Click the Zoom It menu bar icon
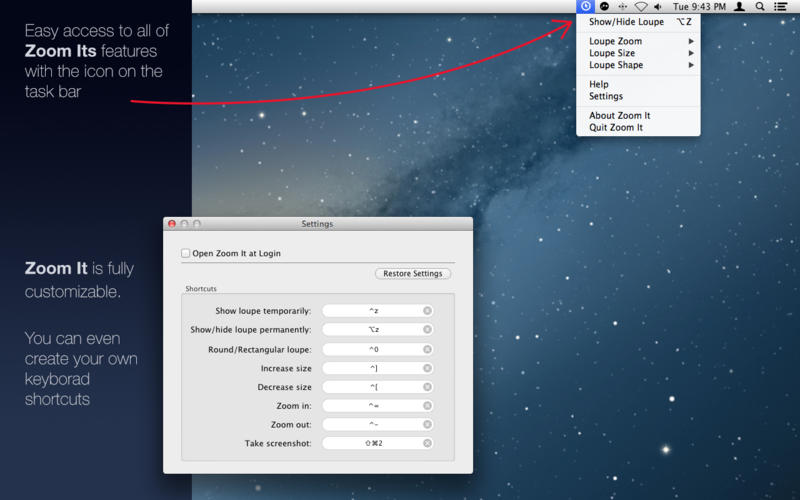Image resolution: width=800 pixels, height=500 pixels. click(x=586, y=6)
